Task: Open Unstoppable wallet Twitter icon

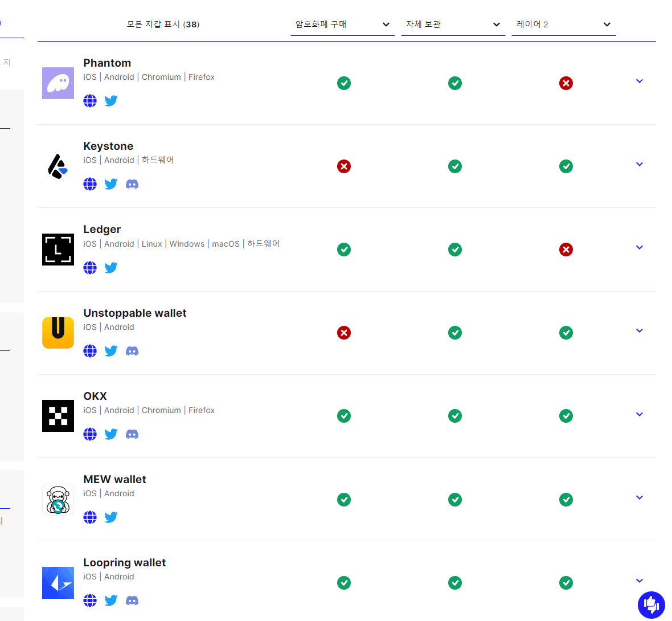Action: [x=111, y=351]
